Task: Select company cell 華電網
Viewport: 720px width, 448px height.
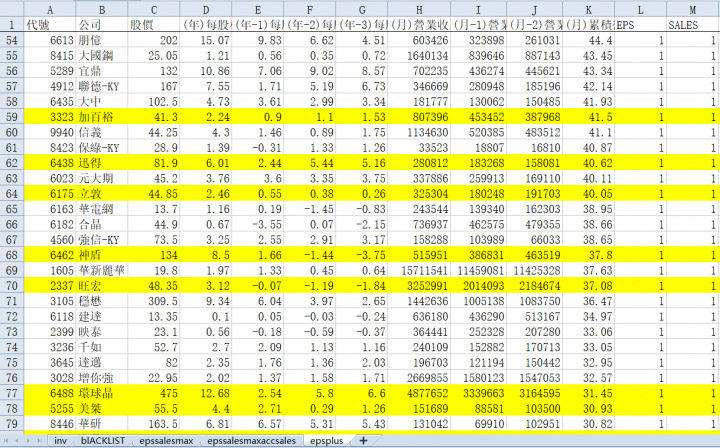Action: (101, 209)
